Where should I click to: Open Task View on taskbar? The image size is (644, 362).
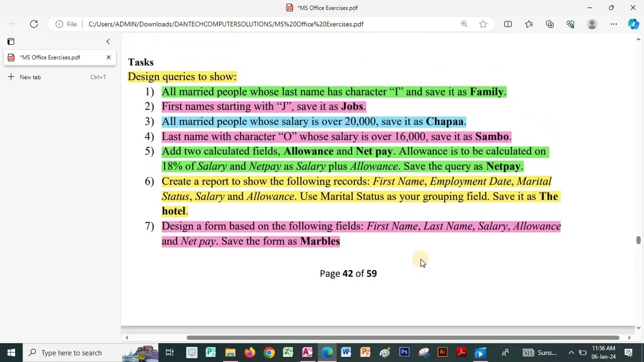pos(170,353)
